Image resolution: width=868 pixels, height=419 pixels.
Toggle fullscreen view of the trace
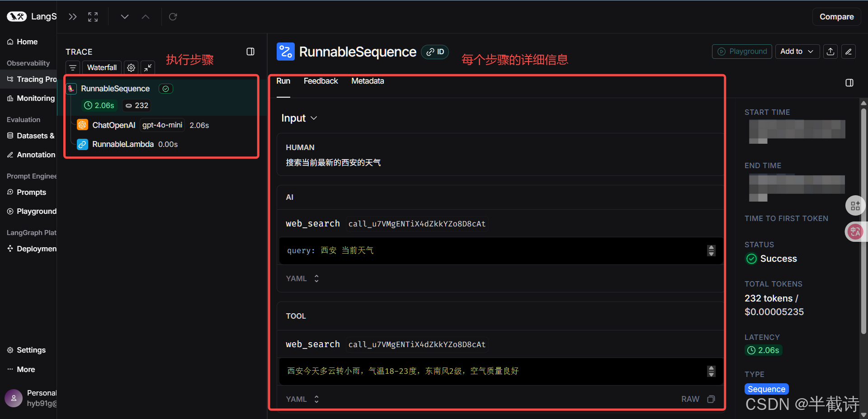pos(93,17)
